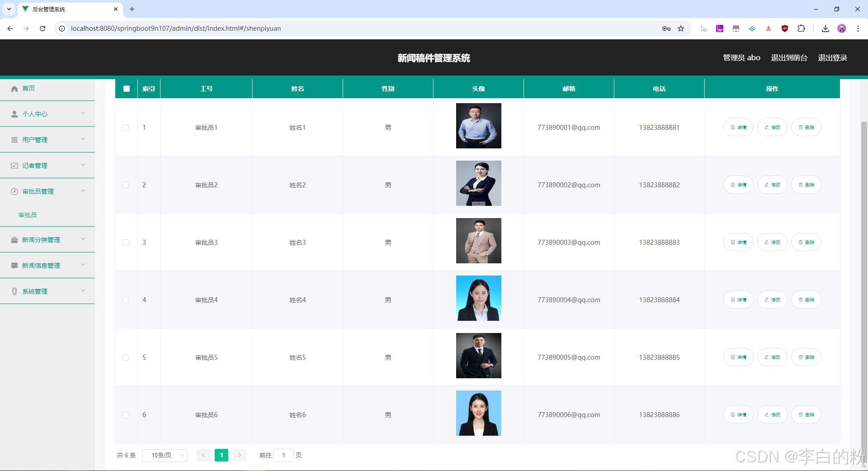Expand the 个人中心 sidebar menu
Viewport: 868px width, 471px height.
(47, 114)
